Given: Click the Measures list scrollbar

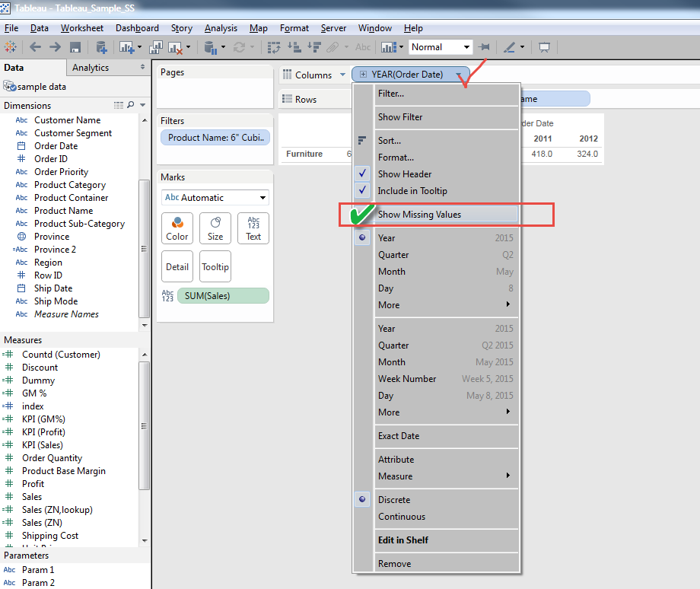Looking at the screenshot, I should pos(145,425).
